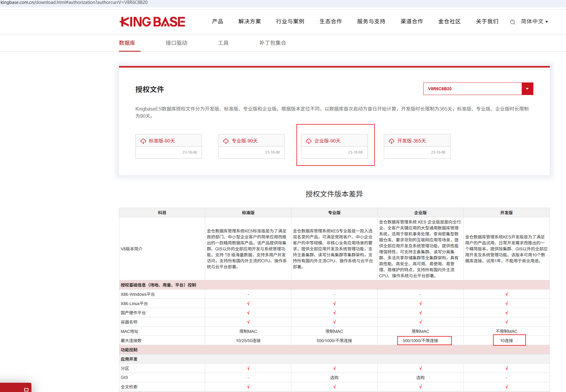Switch to the 补丁包集合 tab

(273, 43)
